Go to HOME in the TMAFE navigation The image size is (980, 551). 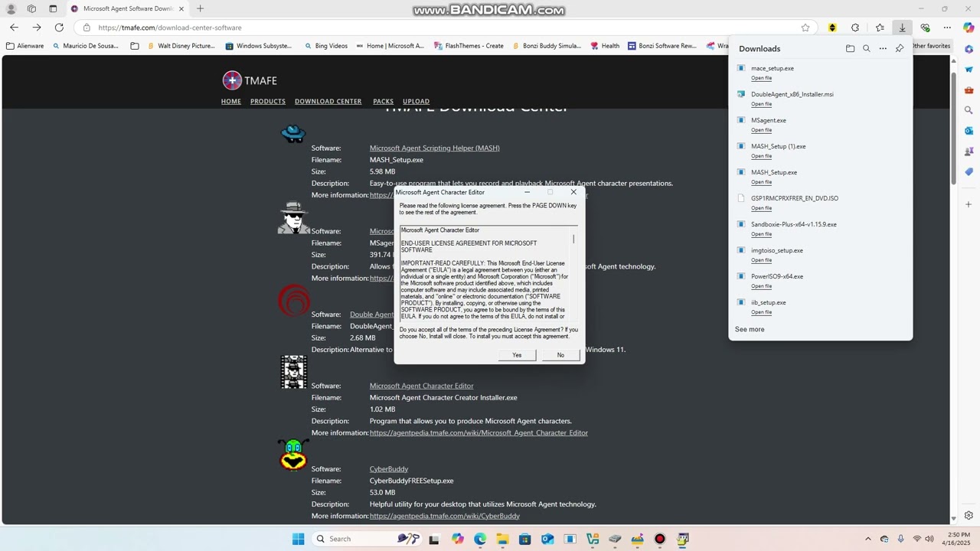coord(231,101)
